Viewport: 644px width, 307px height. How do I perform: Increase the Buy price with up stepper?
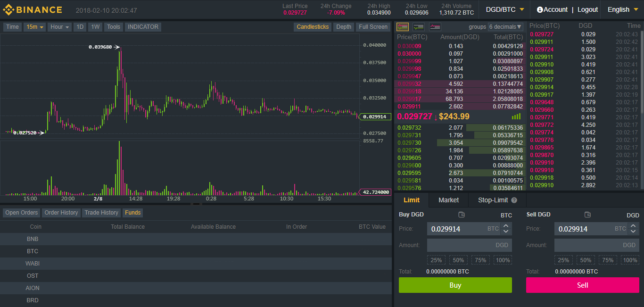pos(506,226)
